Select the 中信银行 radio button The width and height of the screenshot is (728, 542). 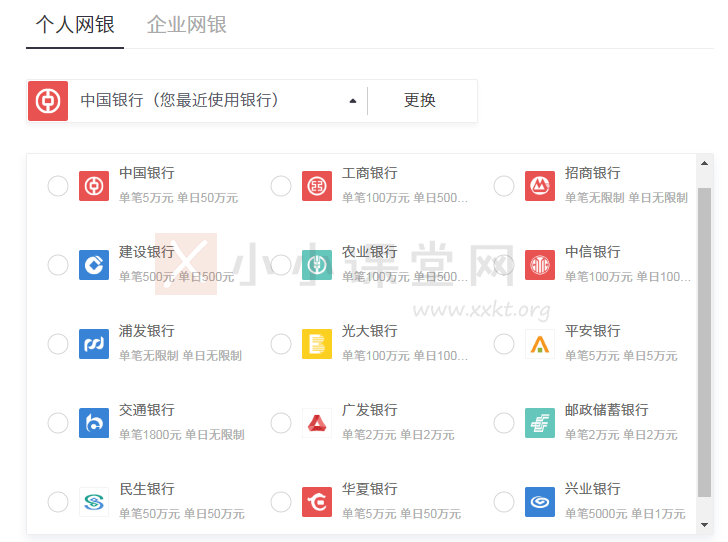[504, 265]
